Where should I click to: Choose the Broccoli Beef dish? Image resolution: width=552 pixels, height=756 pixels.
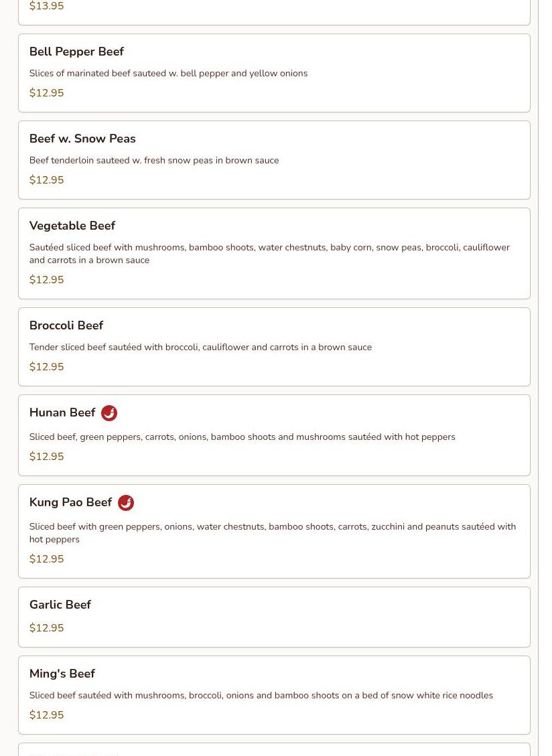[66, 325]
